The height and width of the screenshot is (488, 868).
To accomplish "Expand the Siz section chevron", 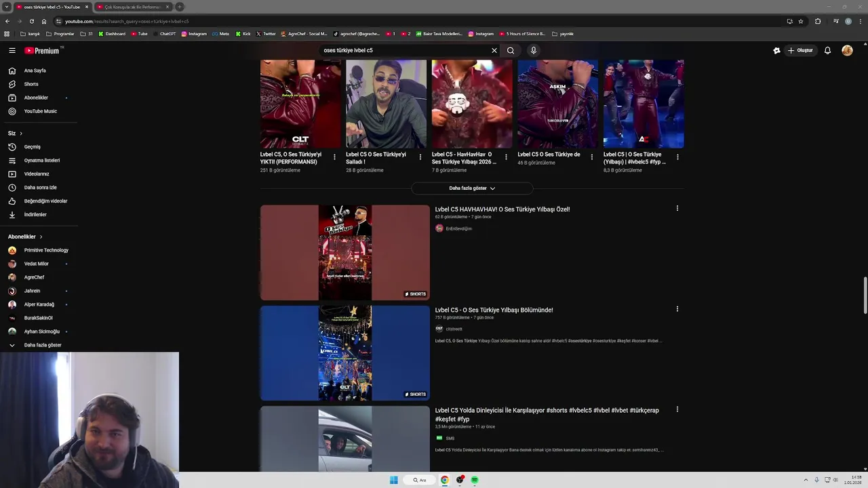I will (x=21, y=134).
